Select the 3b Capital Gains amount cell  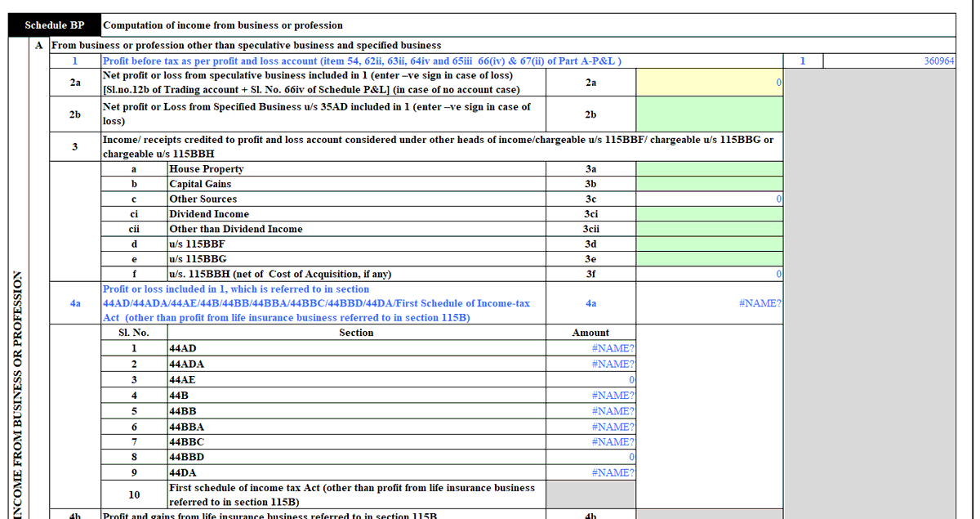710,184
